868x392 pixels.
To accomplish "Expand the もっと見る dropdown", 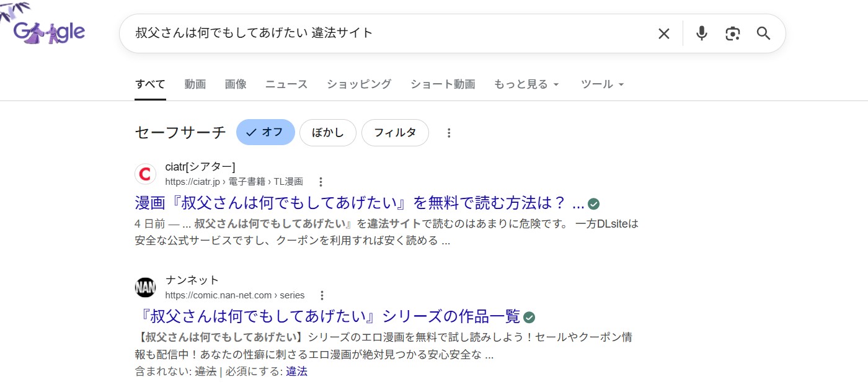I will [x=527, y=84].
